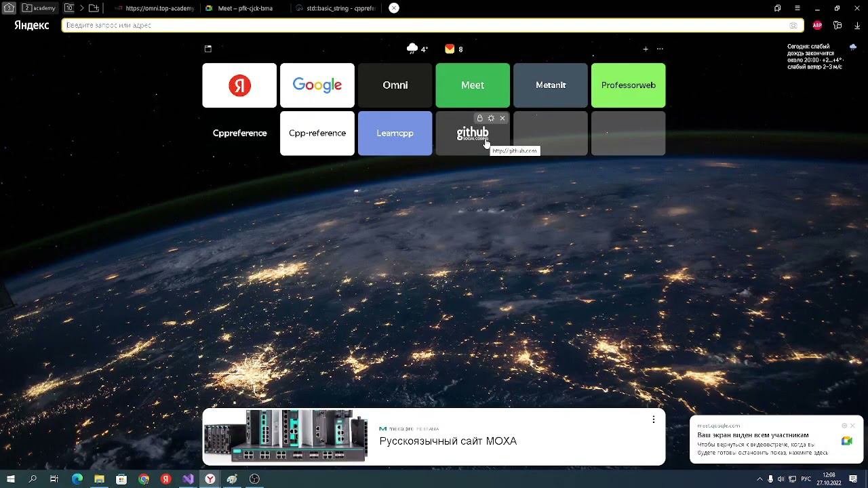
Task: Open the red Yandex app on the taskbar
Action: 165,479
